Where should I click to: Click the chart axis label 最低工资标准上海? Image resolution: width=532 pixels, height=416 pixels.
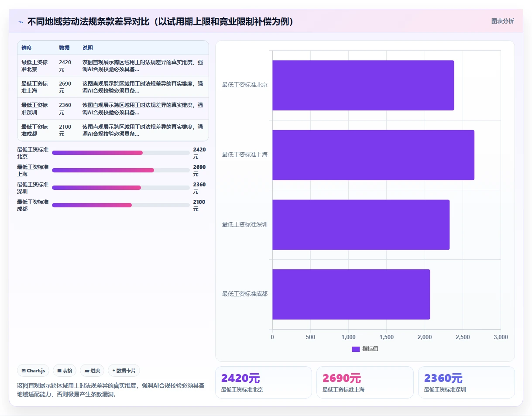pyautogui.click(x=245, y=155)
